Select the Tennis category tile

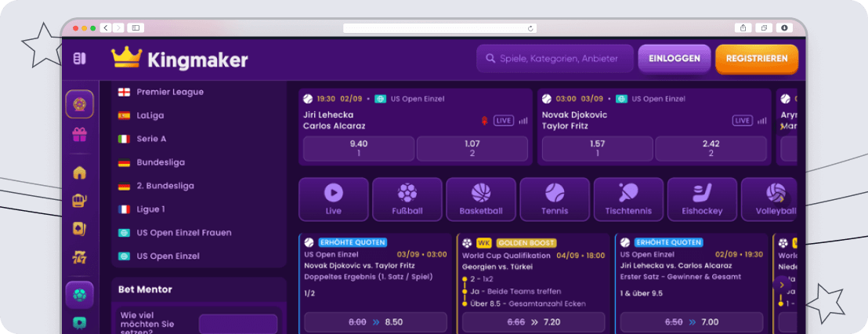(x=555, y=199)
